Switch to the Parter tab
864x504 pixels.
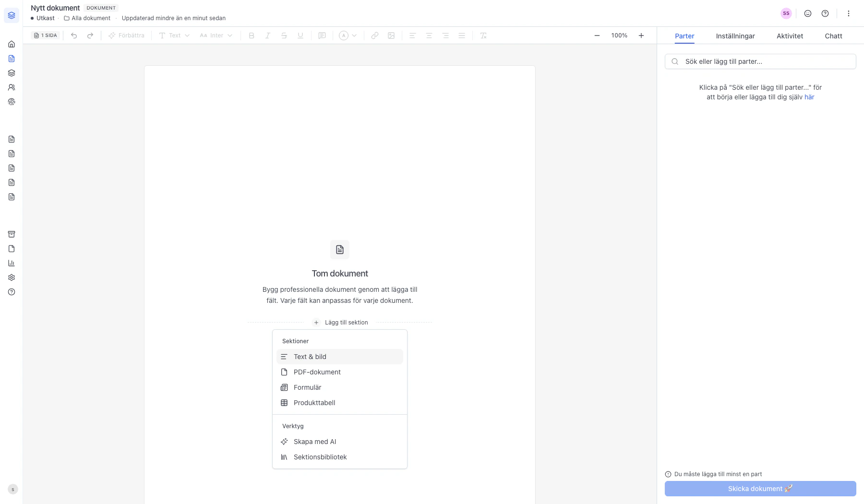684,36
